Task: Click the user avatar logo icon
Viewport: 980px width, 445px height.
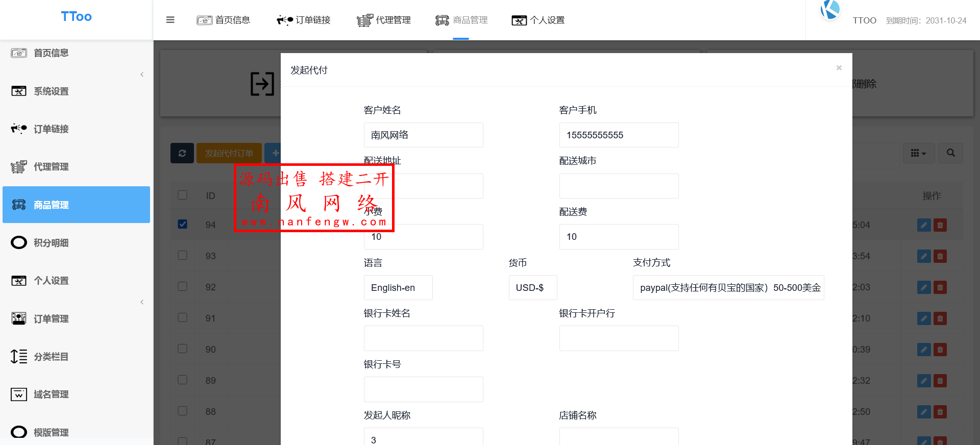Action: point(830,10)
